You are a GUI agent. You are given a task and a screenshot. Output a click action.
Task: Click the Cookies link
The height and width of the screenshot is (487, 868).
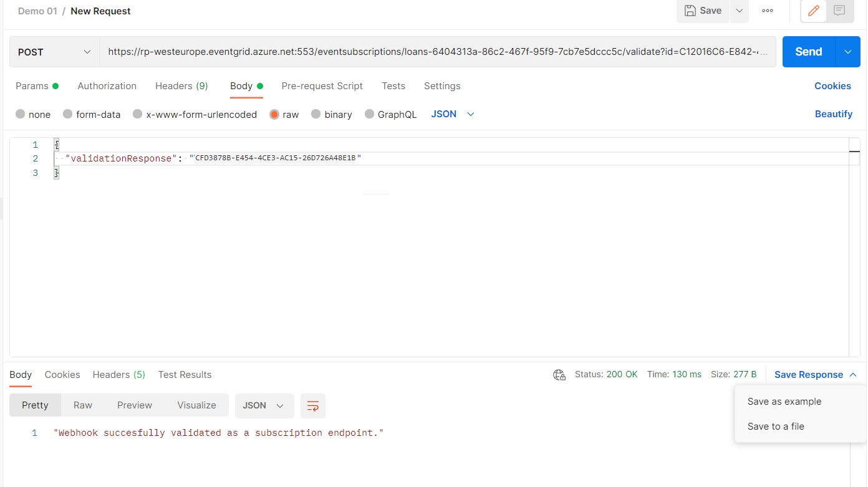832,86
